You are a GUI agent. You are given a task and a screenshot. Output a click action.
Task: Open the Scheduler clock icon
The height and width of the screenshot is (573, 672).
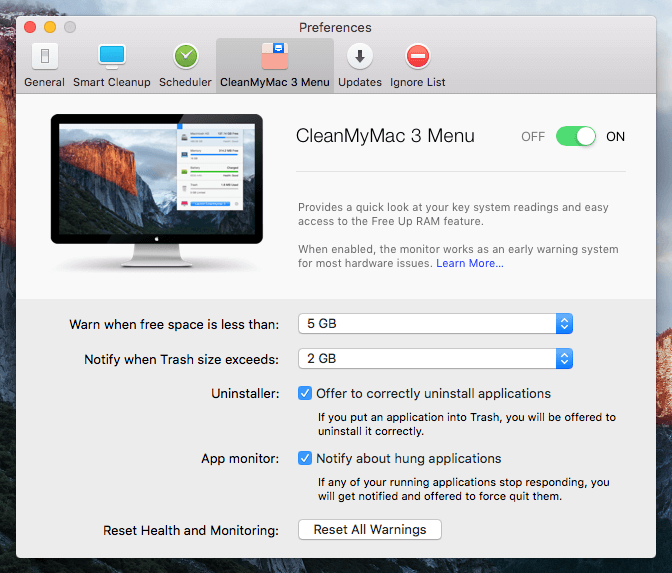click(x=186, y=57)
